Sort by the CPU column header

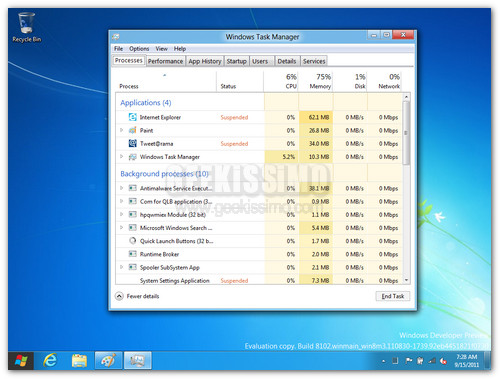pyautogui.click(x=281, y=81)
